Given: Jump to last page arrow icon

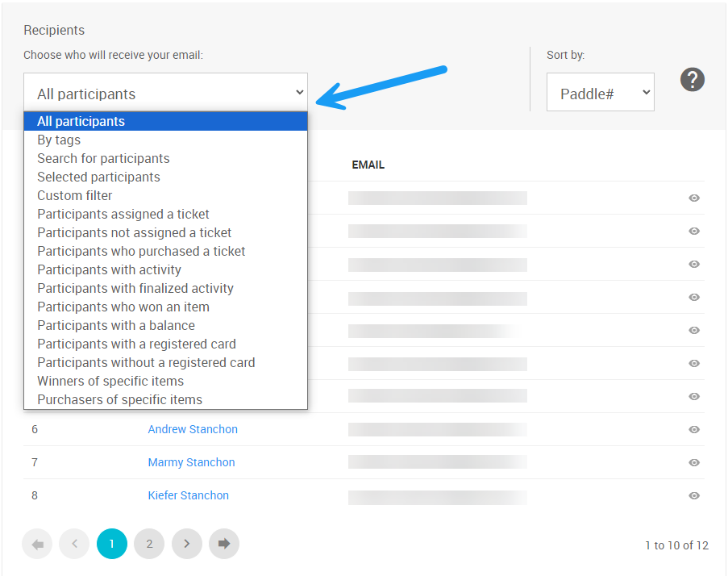Looking at the screenshot, I should point(224,544).
